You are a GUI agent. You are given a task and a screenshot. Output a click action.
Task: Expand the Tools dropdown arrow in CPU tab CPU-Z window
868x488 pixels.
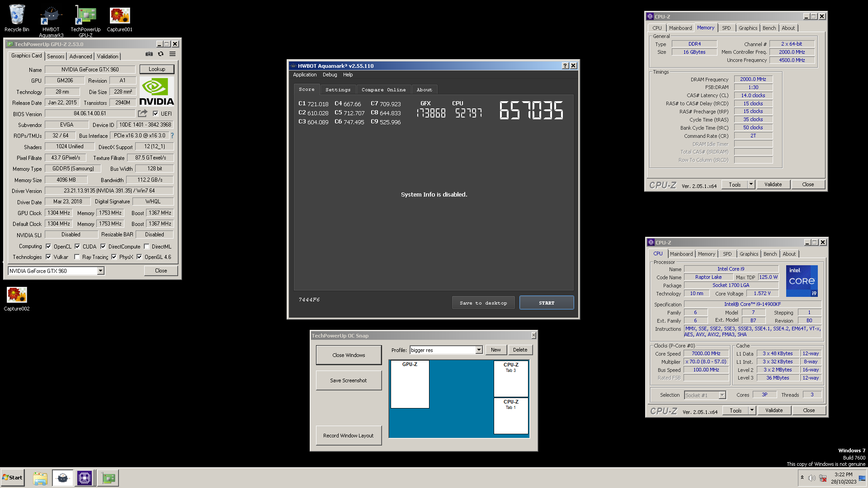point(752,410)
